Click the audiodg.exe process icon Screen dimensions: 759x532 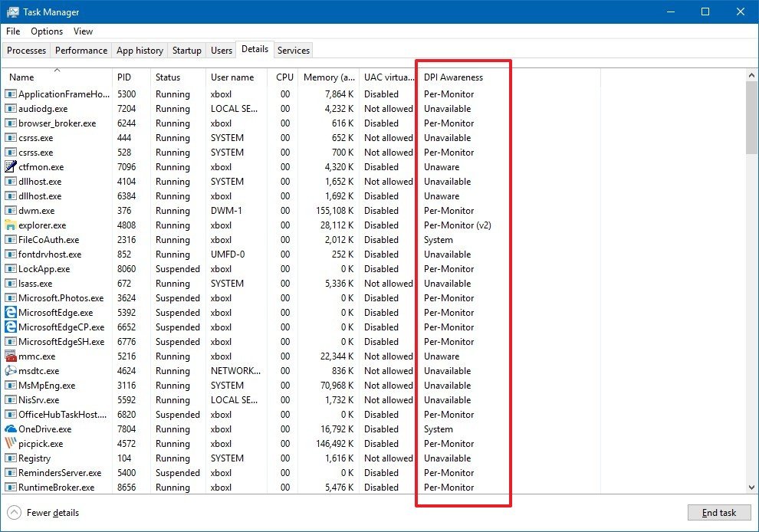click(x=10, y=108)
